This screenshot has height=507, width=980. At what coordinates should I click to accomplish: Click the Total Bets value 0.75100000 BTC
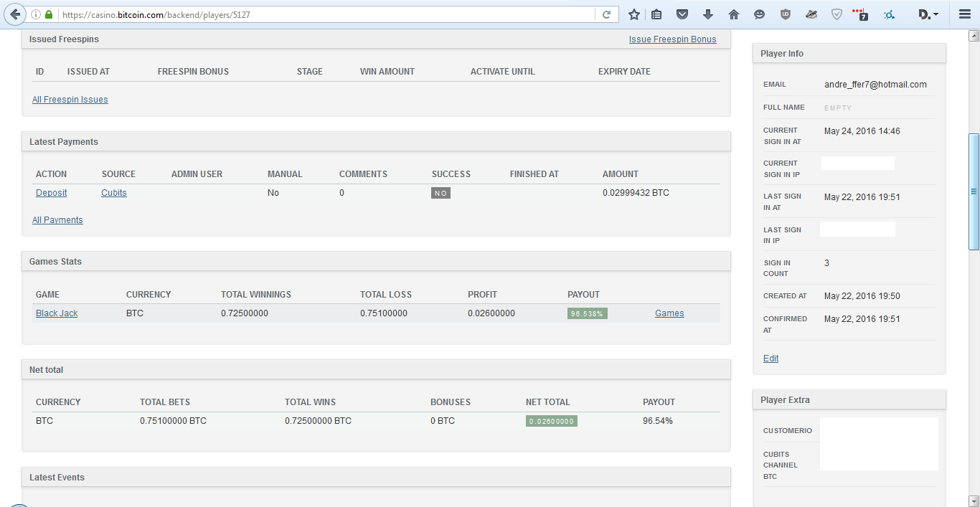173,421
